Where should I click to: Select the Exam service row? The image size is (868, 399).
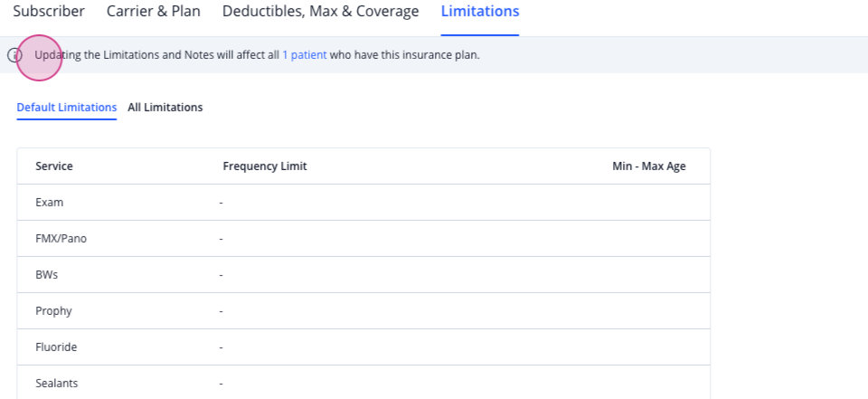tap(363, 203)
